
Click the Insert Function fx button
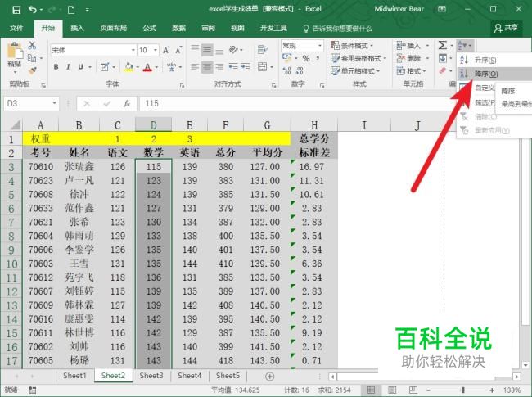(x=127, y=103)
